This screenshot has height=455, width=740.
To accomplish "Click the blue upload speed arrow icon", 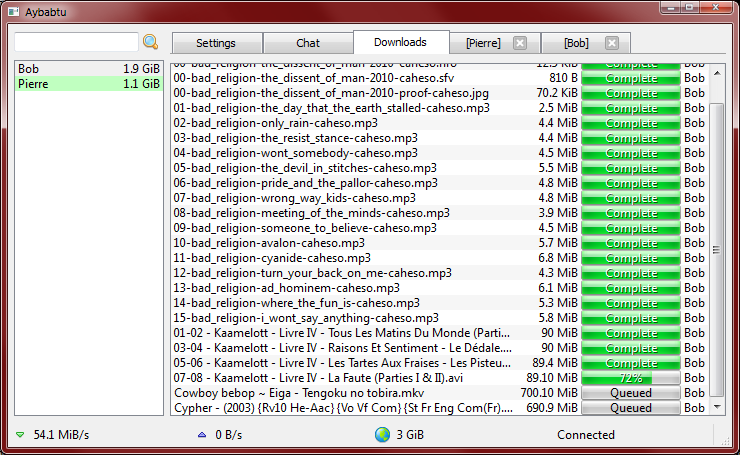I will [x=202, y=435].
